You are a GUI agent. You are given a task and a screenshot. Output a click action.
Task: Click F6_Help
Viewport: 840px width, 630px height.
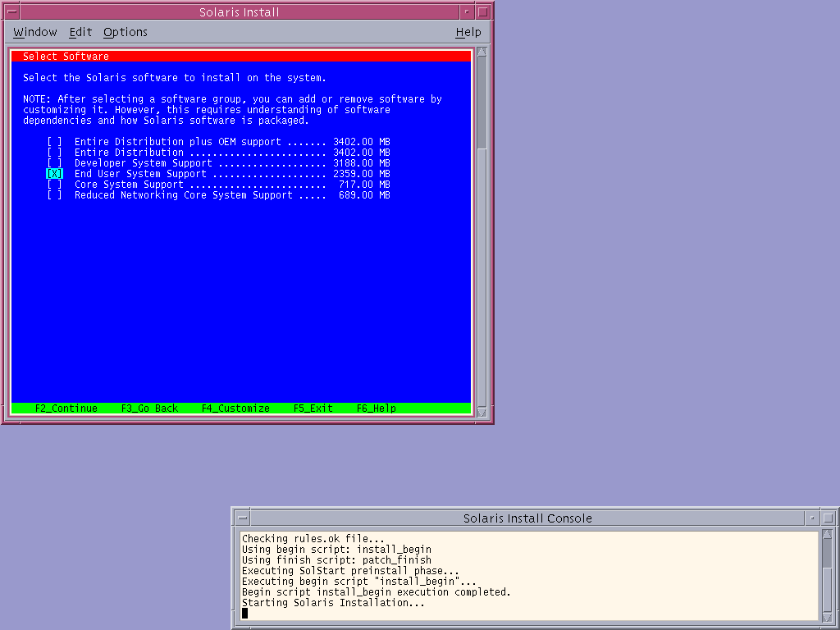coord(376,409)
